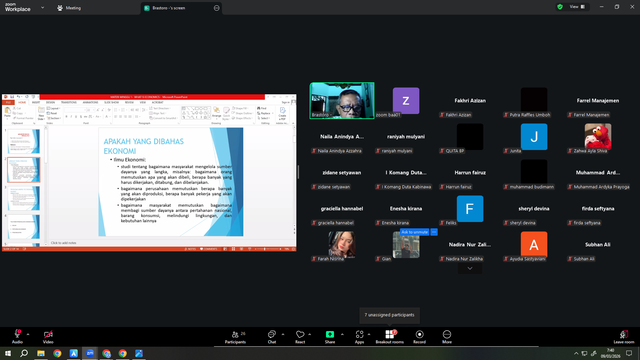Unmute using the Audio microphone button
640x360 pixels.
click(x=17, y=336)
